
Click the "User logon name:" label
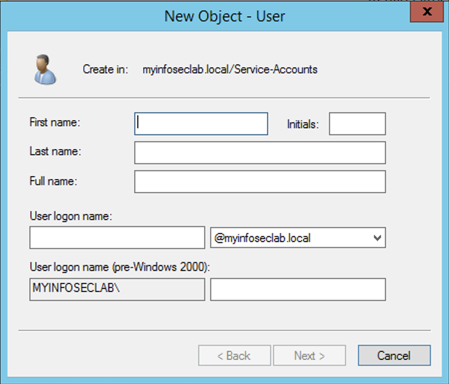click(71, 216)
